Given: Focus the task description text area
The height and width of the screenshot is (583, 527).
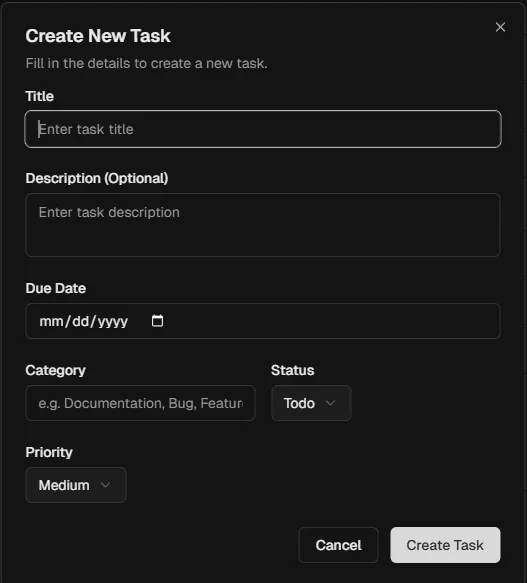Looking at the screenshot, I should tap(263, 225).
